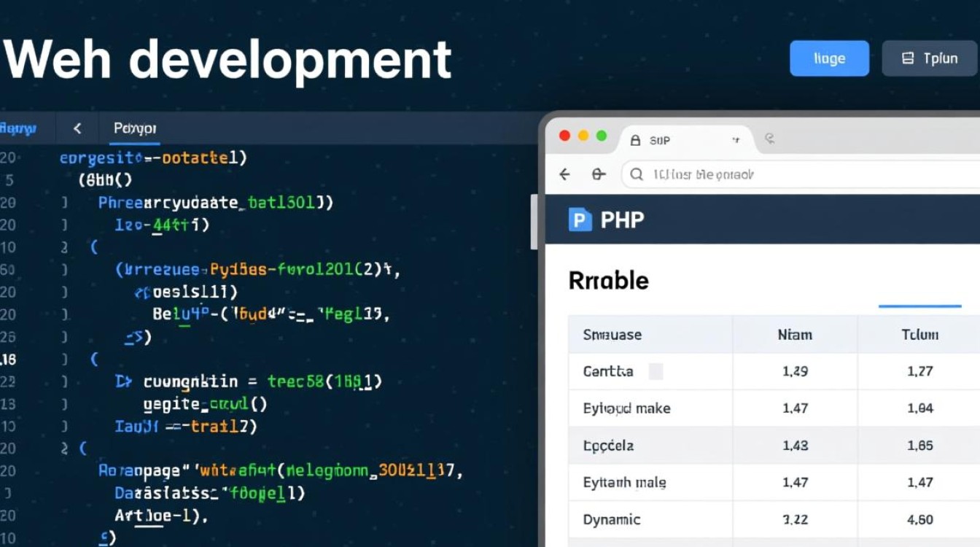Click the icon right of the back arrow
The width and height of the screenshot is (980, 547).
click(599, 174)
